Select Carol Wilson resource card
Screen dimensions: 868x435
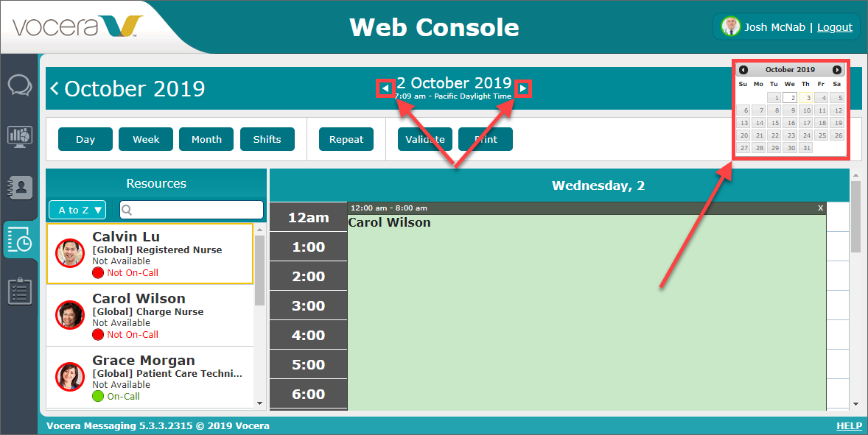tap(150, 316)
